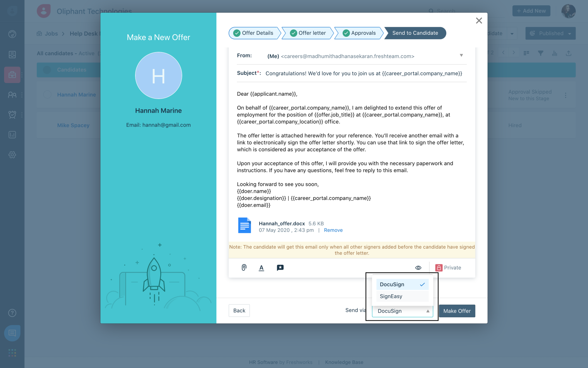Open the candidates people icon in sidebar

(x=12, y=95)
